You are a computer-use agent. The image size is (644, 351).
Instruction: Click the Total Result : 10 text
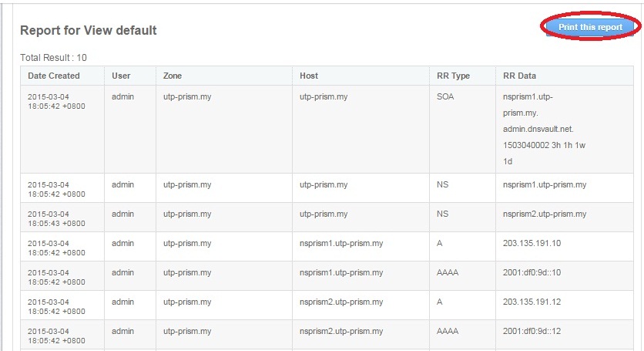click(53, 58)
